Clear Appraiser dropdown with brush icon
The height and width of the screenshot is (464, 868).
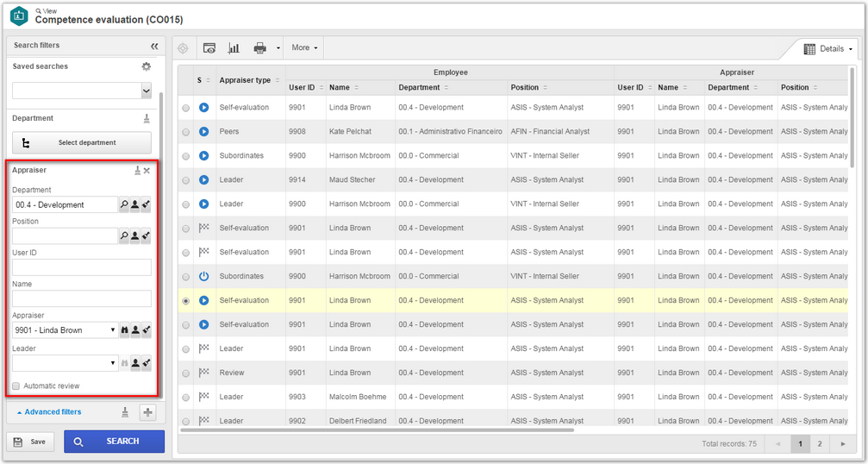tap(146, 330)
